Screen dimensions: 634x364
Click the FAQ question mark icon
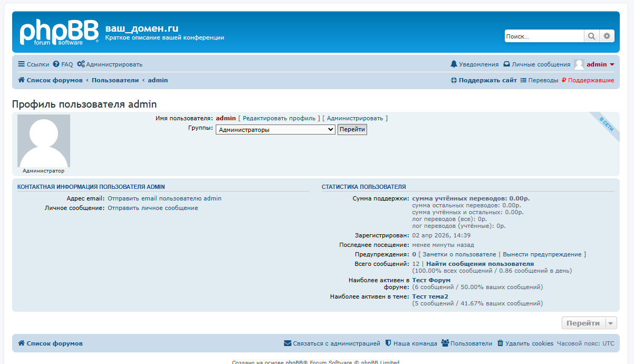click(x=56, y=64)
